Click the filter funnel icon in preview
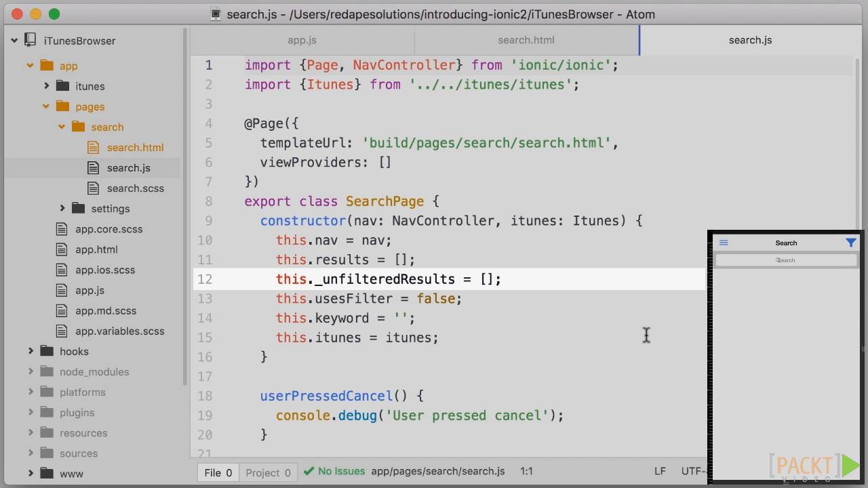 click(x=851, y=243)
